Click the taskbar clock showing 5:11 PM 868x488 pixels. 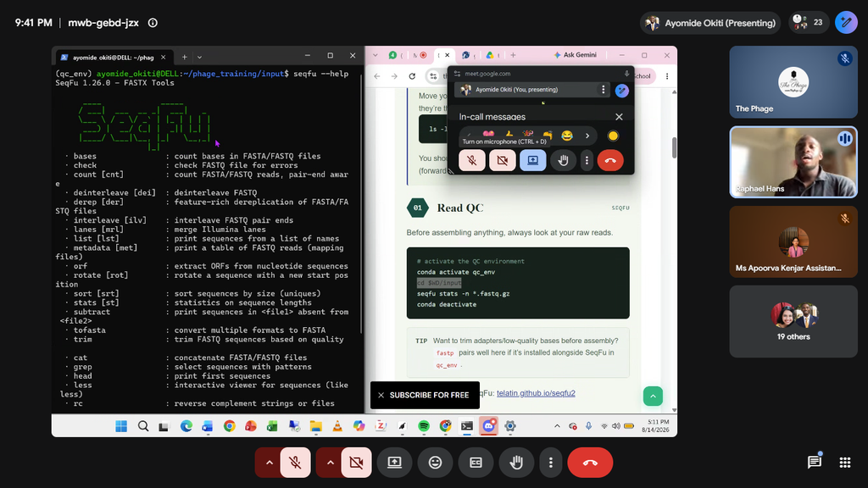pyautogui.click(x=655, y=425)
